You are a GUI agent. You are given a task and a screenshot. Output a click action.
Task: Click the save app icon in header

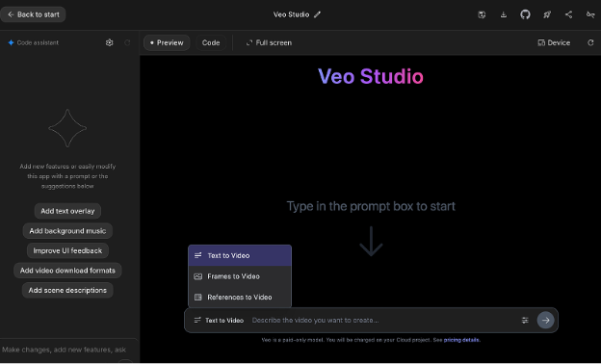pos(482,14)
